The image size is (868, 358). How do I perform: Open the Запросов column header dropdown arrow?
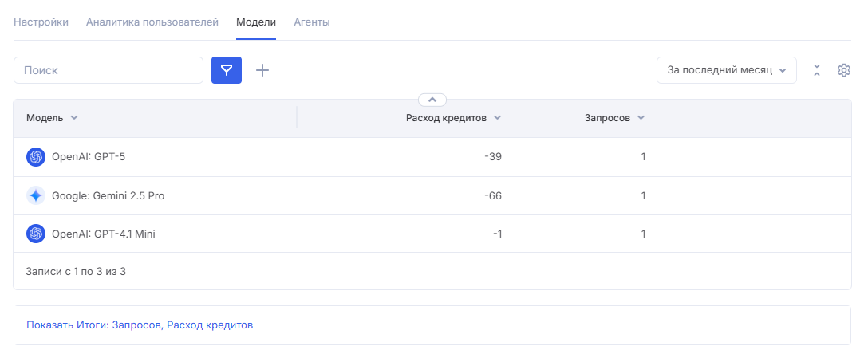tap(641, 118)
